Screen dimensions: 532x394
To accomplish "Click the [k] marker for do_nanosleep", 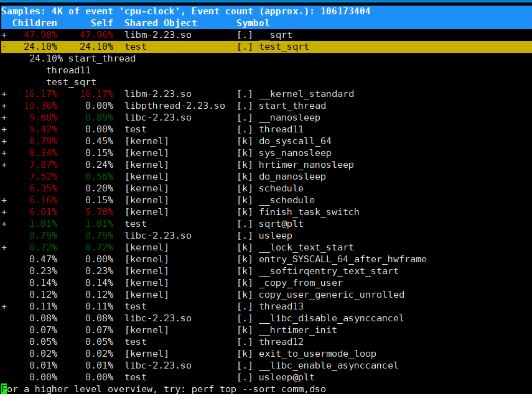I will click(x=245, y=176).
